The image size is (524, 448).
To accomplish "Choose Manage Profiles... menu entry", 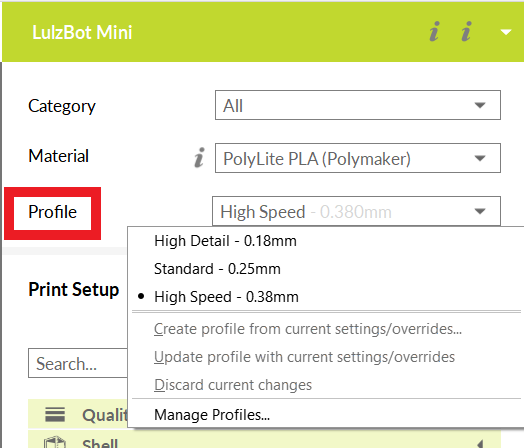I will (x=212, y=415).
